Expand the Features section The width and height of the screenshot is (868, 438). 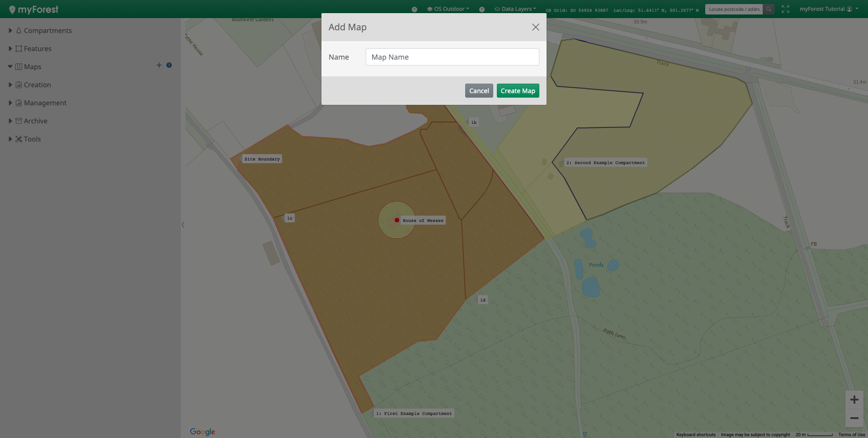coord(38,48)
